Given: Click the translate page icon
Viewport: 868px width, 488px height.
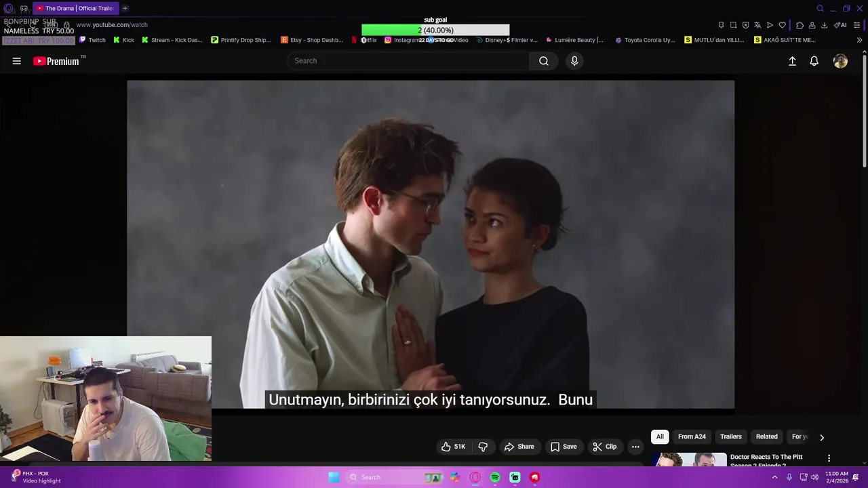Looking at the screenshot, I should (x=757, y=25).
